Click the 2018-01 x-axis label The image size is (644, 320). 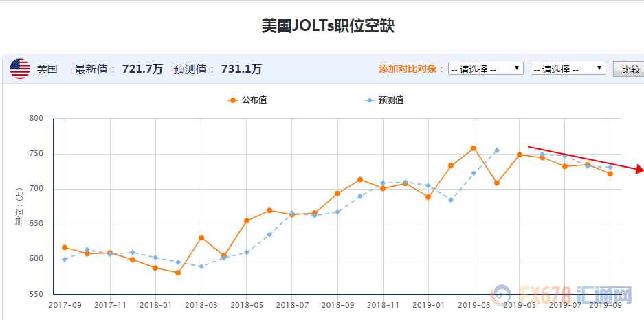(x=155, y=305)
